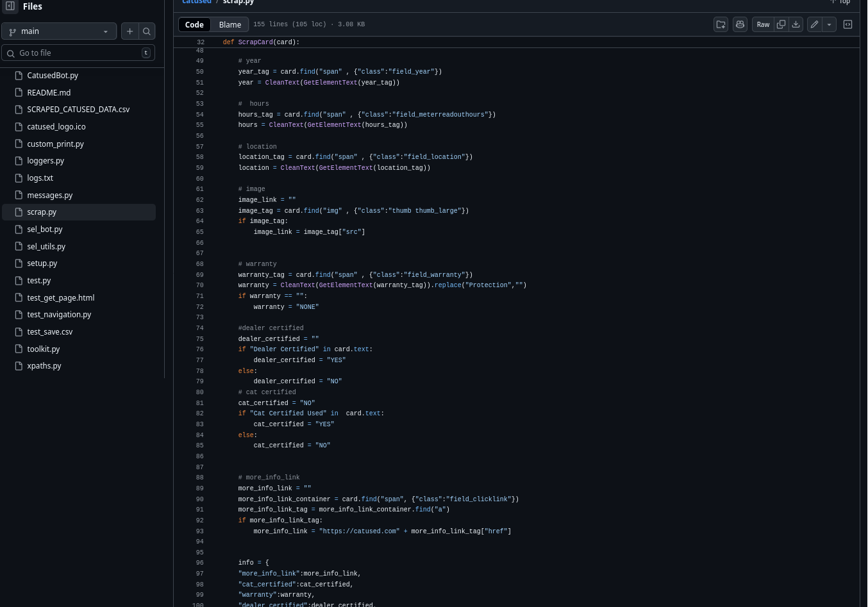Select the Code tab
This screenshot has height=607, width=868.
194,24
